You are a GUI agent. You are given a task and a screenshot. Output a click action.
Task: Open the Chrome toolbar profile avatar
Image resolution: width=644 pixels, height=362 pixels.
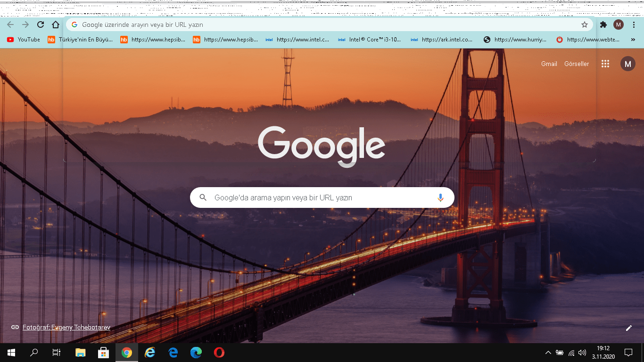pos(619,25)
